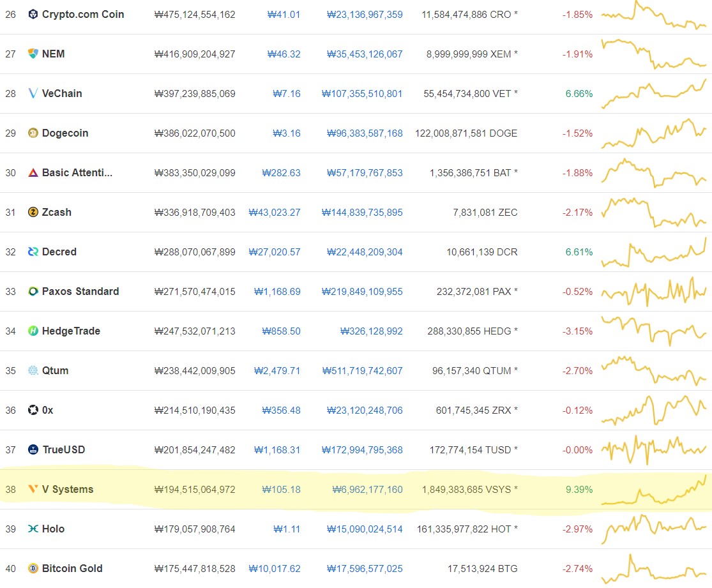712x588 pixels.
Task: Click the Decred logo icon
Action: 33,252
